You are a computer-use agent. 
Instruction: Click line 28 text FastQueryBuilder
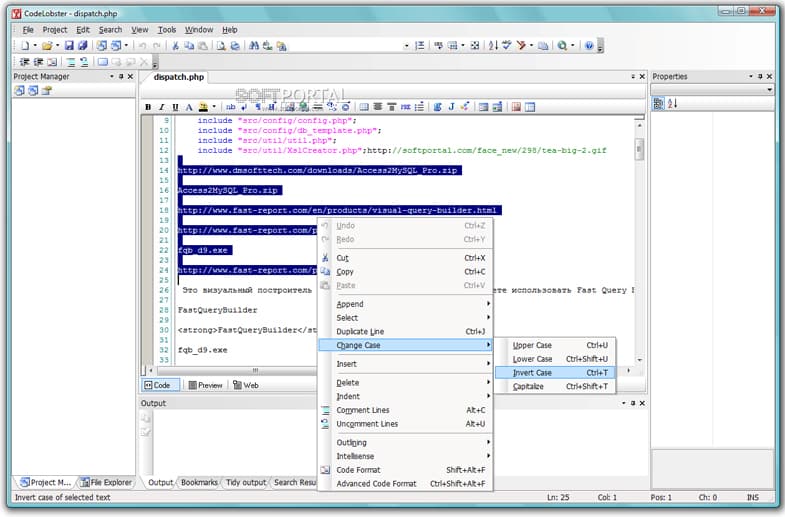tap(217, 310)
